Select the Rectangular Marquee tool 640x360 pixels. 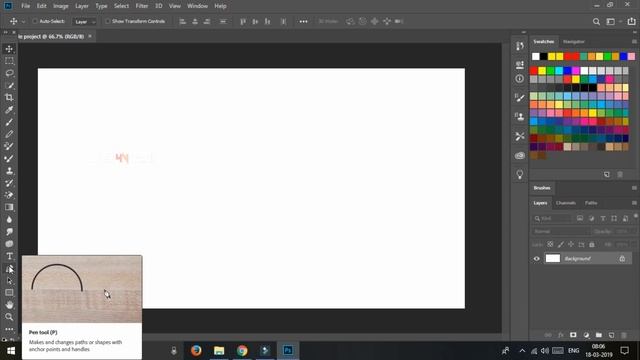[9, 61]
